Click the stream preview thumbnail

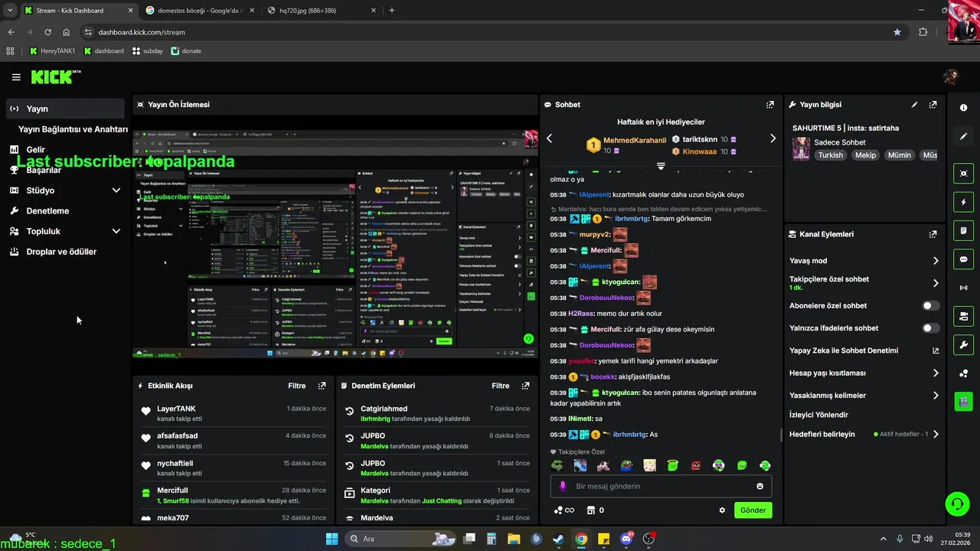click(335, 245)
